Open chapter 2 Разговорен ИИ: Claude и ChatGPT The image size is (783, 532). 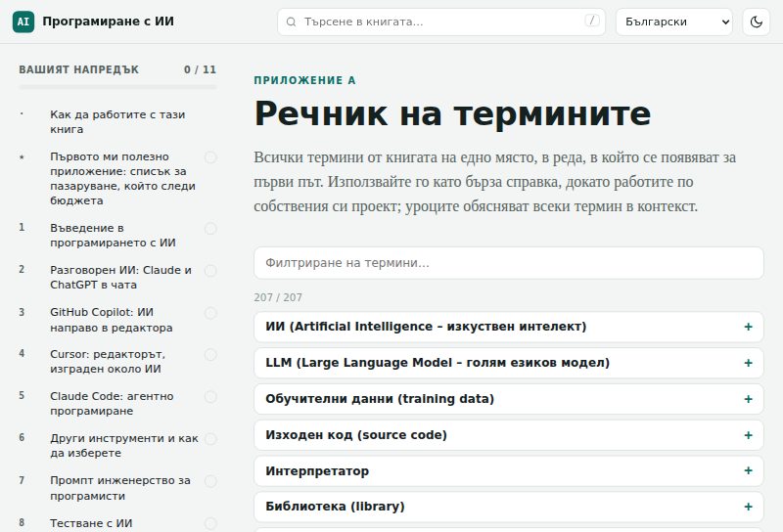click(x=120, y=278)
